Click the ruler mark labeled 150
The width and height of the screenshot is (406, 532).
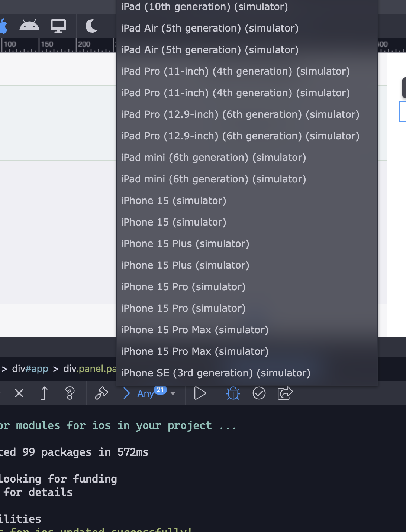click(x=47, y=44)
